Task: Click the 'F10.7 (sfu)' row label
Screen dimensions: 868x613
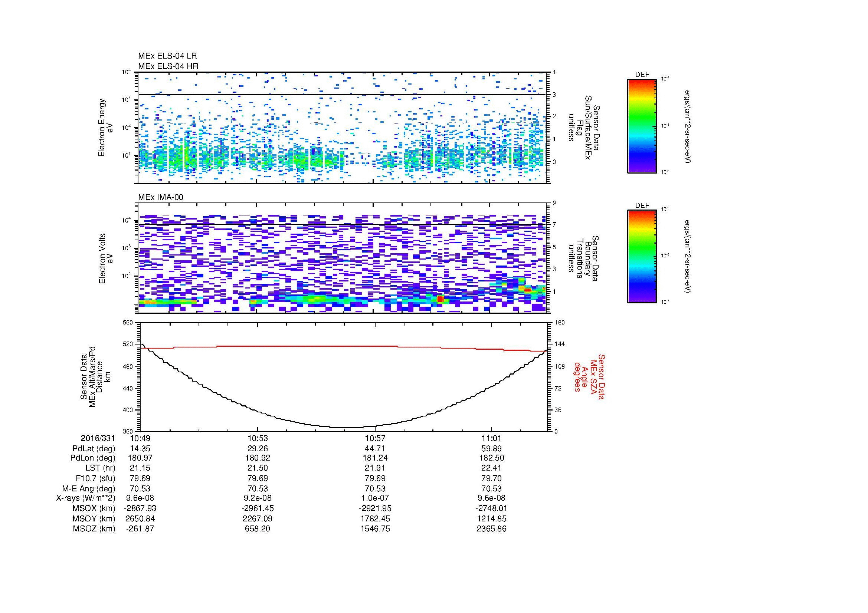Action: (95, 478)
